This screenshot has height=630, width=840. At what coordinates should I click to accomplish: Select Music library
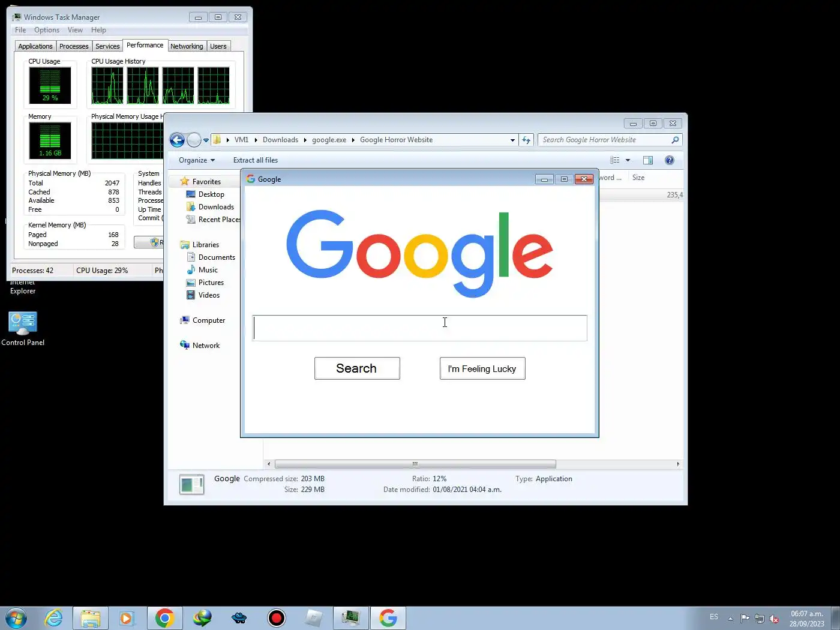(208, 270)
